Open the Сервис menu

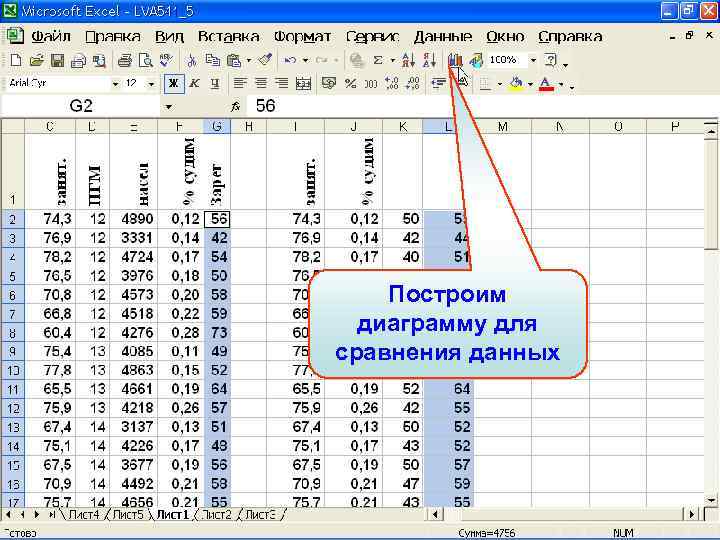(372, 36)
